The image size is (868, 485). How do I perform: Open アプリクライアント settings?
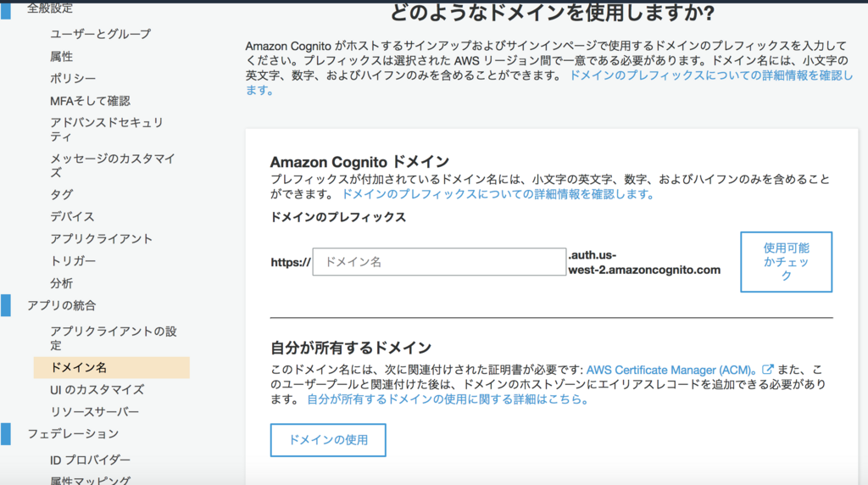tap(102, 238)
